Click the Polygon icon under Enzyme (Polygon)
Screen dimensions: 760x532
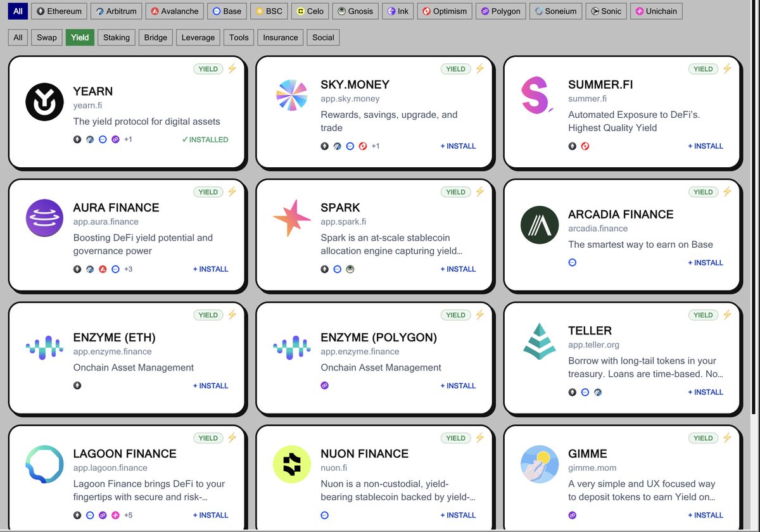pos(325,385)
